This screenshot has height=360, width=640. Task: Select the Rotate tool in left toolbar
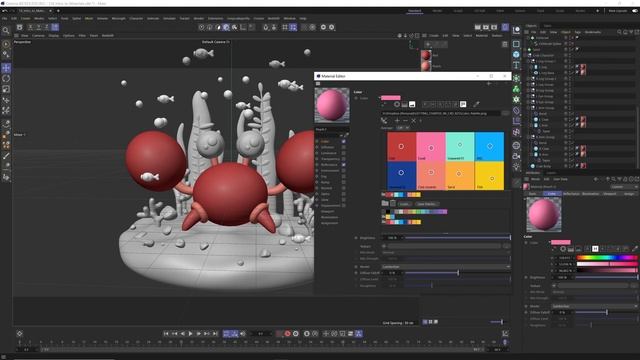pyautogui.click(x=6, y=78)
